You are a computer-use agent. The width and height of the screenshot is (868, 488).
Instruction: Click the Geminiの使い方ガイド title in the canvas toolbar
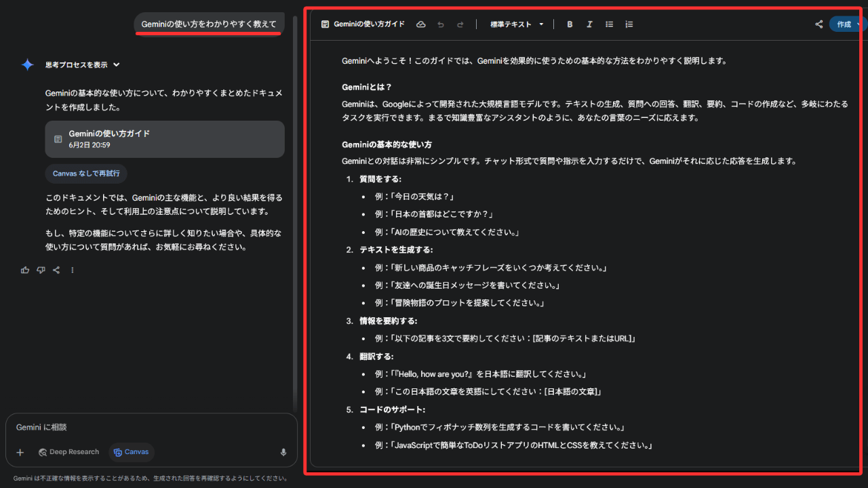tap(369, 24)
